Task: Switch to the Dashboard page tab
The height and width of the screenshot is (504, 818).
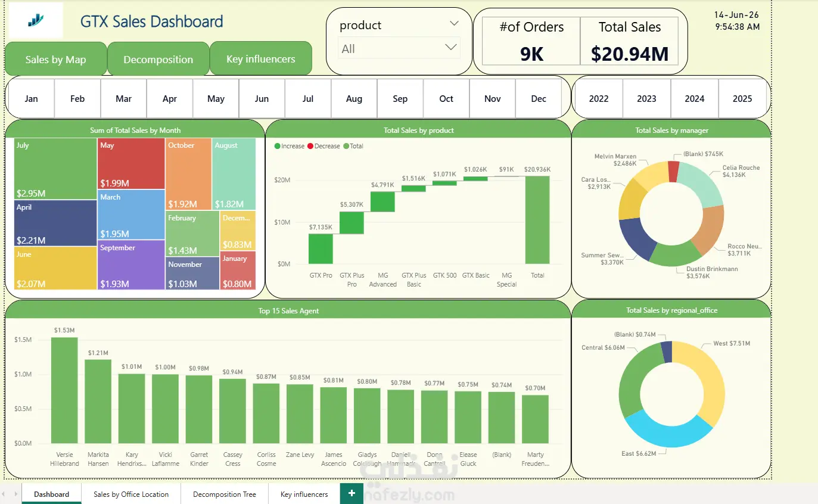Action: [x=52, y=494]
